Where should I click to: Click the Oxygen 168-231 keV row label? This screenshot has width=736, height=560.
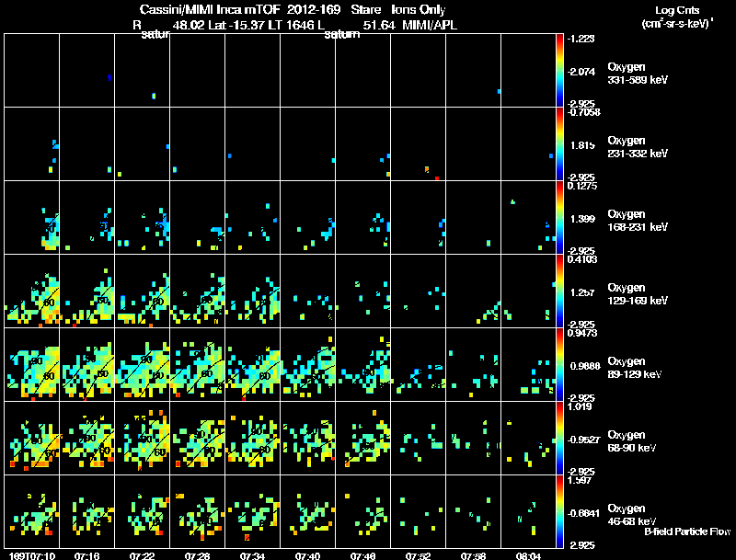click(x=638, y=221)
